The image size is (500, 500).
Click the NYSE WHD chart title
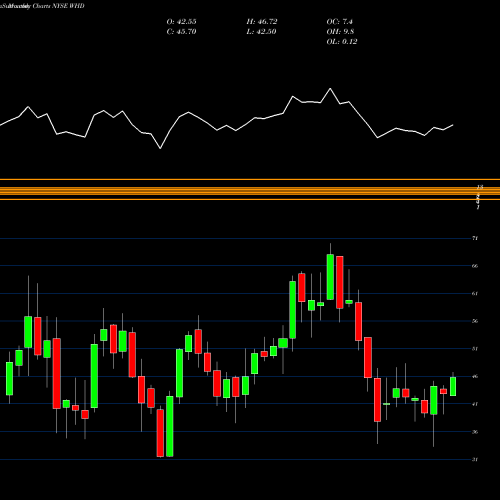[42, 6]
